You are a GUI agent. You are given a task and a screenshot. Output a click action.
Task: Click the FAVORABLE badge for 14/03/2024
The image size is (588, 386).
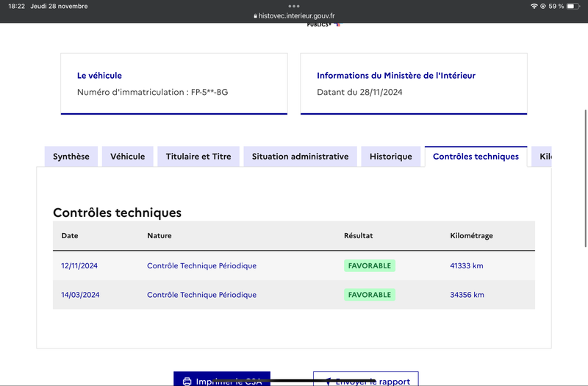370,295
